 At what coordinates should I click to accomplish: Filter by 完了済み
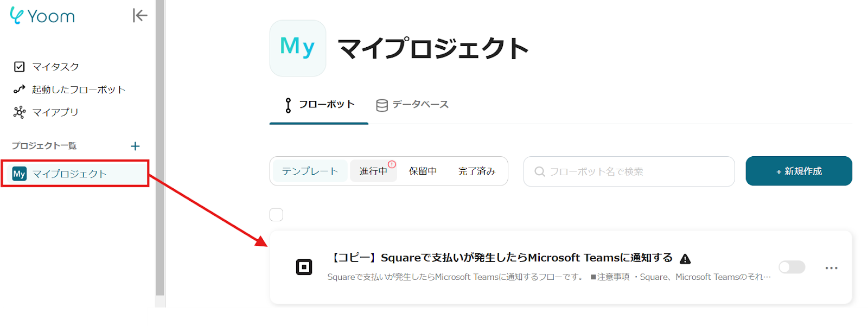tap(477, 171)
